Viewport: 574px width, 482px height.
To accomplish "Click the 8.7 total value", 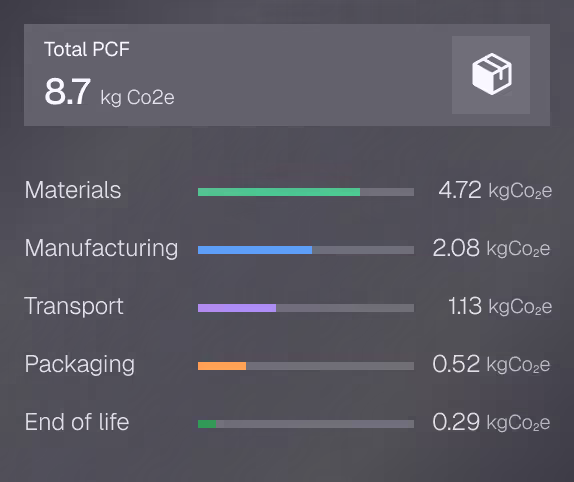I will tap(67, 91).
